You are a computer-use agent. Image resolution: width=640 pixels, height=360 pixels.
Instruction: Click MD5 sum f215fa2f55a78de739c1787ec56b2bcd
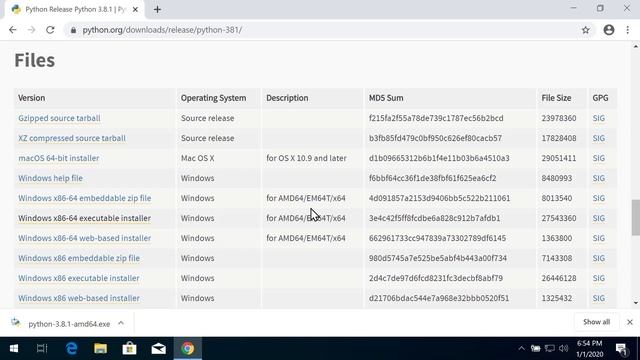click(x=436, y=118)
